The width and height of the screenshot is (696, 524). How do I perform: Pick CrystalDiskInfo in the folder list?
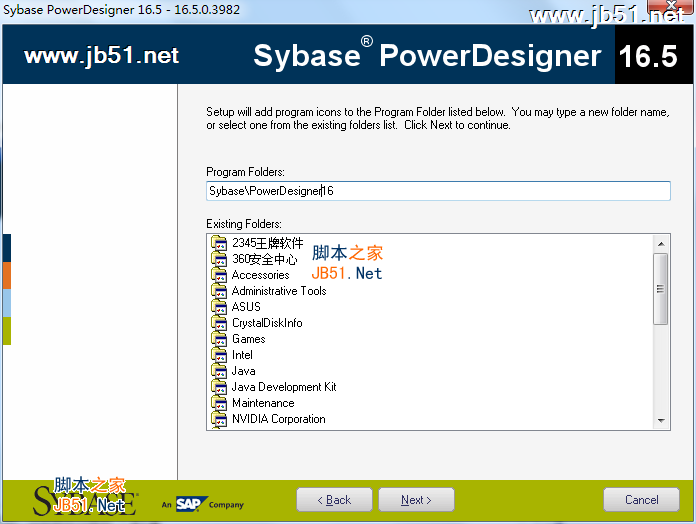point(267,323)
